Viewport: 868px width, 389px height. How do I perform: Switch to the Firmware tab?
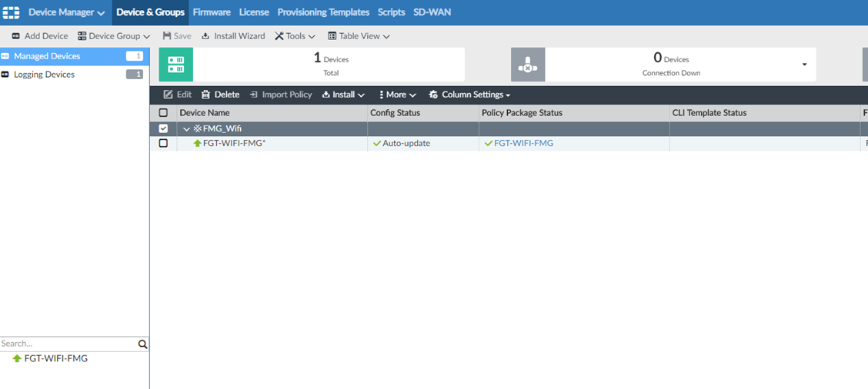pos(212,12)
